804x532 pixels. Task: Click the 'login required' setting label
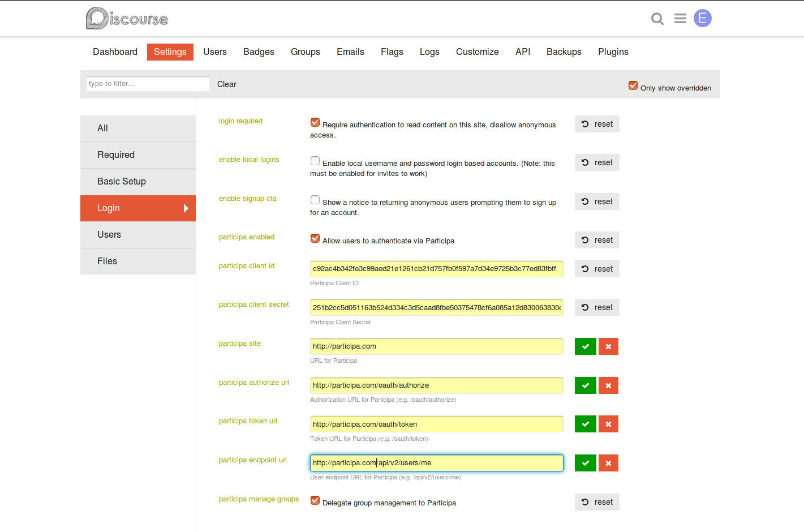240,121
